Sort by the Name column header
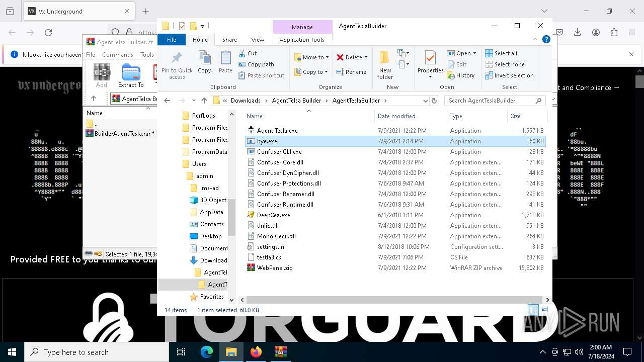The image size is (644, 362). tap(309, 116)
